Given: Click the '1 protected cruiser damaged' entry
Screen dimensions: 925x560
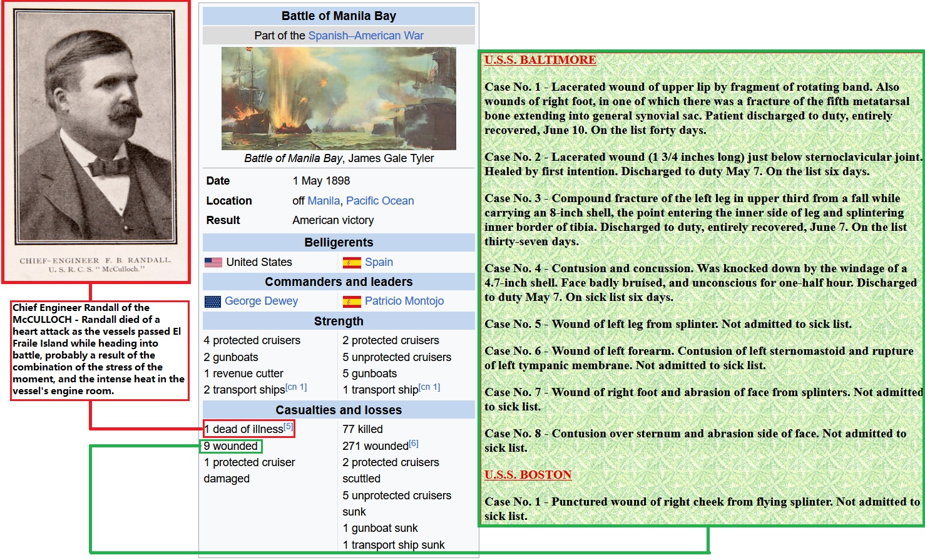Looking at the screenshot, I should click(x=249, y=471).
